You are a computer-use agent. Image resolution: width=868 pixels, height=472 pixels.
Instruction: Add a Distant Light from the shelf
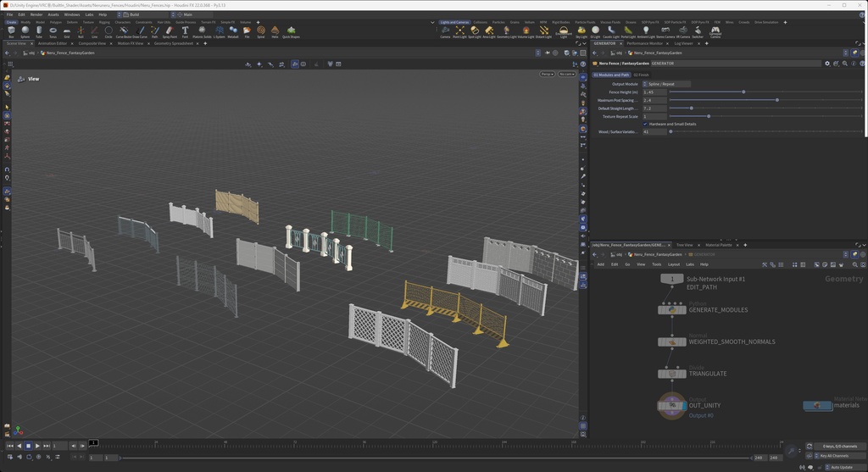click(x=543, y=32)
